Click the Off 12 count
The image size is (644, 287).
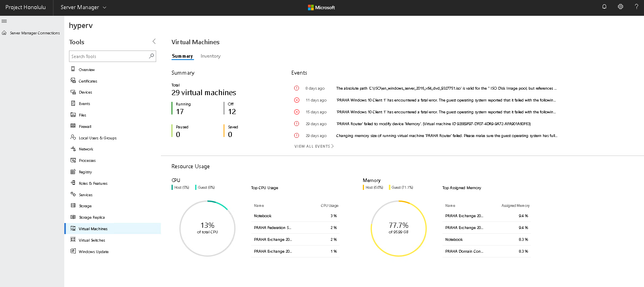coord(230,108)
